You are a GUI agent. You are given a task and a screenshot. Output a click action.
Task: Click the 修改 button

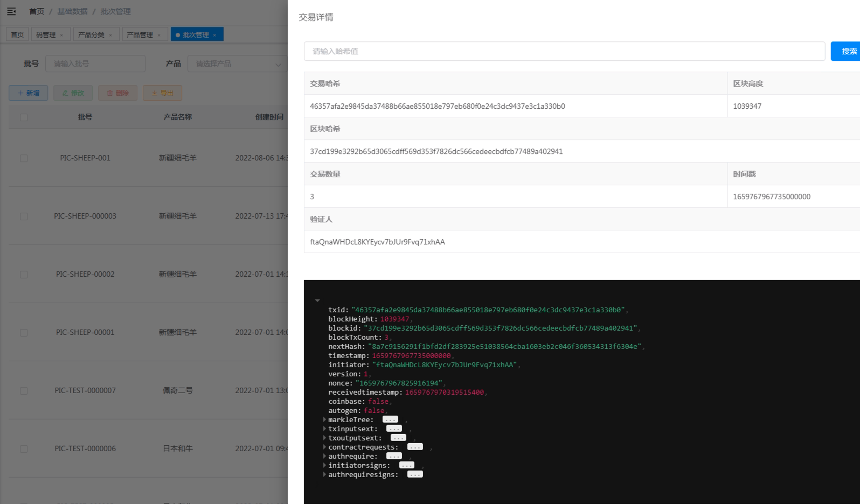coord(73,93)
